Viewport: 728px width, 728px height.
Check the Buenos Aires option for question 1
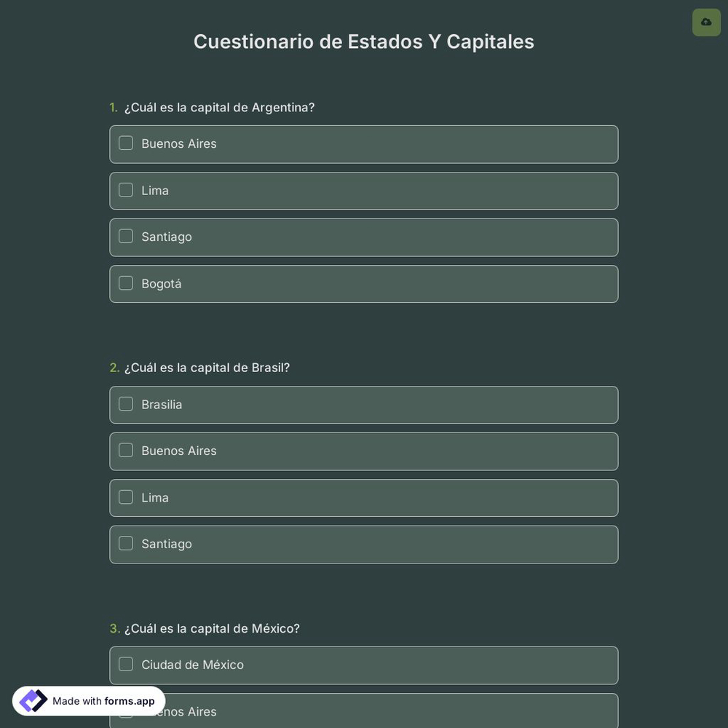[125, 141]
